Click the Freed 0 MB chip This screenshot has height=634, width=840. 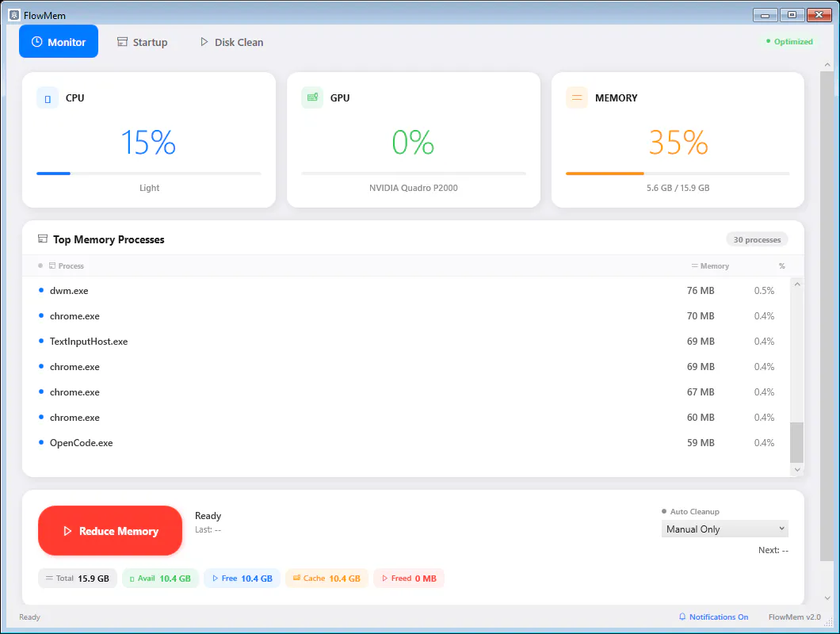tap(409, 579)
